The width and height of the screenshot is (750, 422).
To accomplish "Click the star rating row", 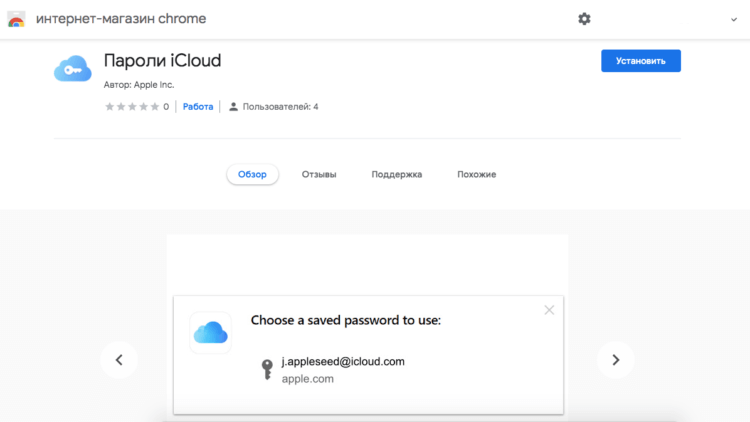I will 132,107.
